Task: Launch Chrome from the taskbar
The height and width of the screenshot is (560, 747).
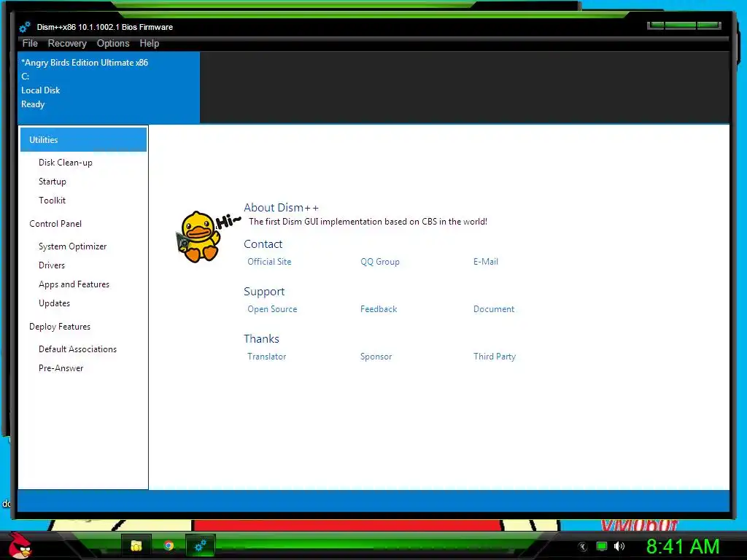Action: [x=169, y=545]
